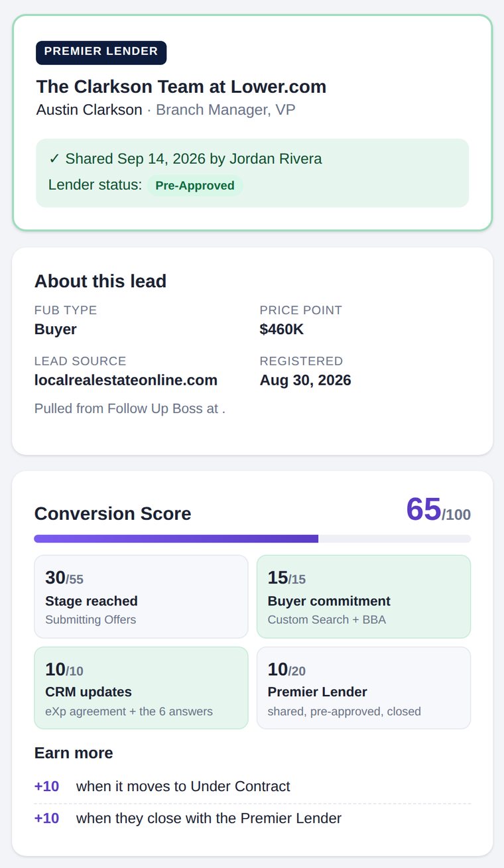
Task: Click 'Shared Sep 14, 2026 by Jordan Rivera'
Action: [x=185, y=158]
